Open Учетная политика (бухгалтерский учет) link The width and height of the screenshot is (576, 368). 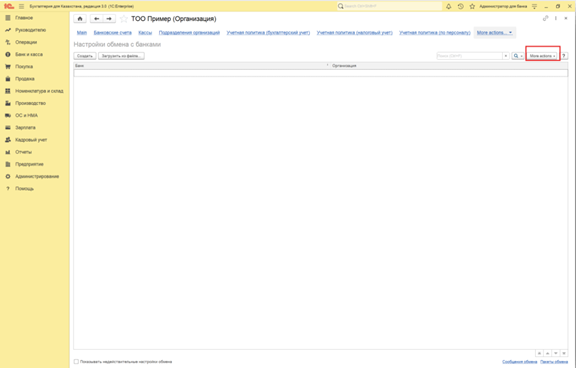point(268,33)
